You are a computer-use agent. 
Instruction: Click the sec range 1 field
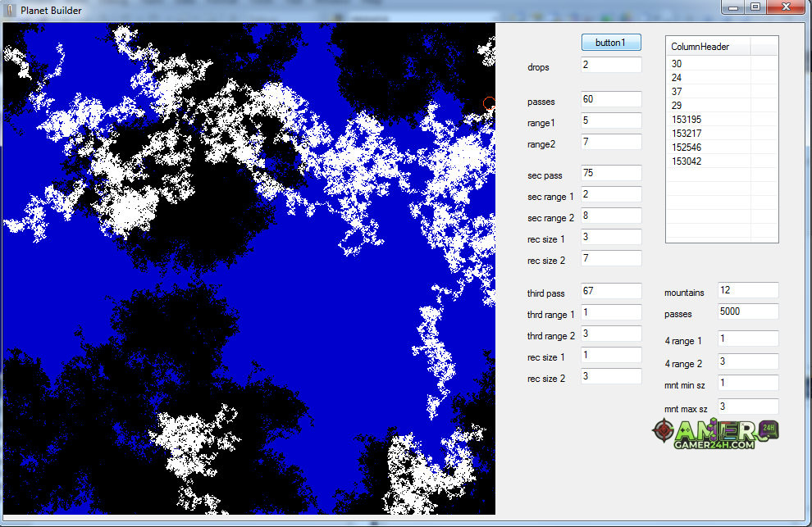[611, 194]
